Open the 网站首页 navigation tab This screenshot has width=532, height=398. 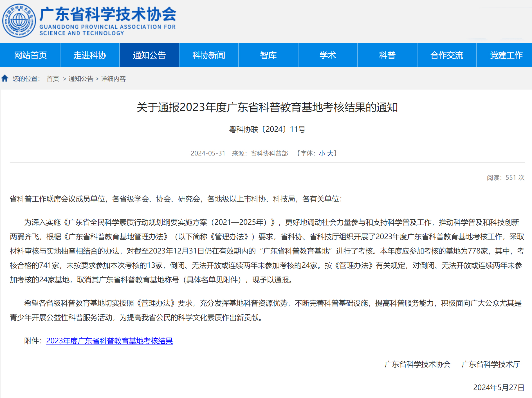[x=30, y=55]
